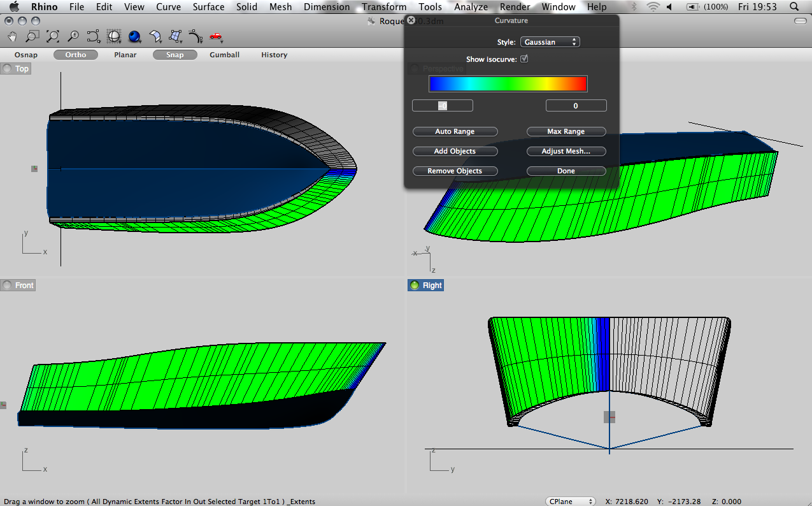This screenshot has height=506, width=812.
Task: Open the Rhino application menu
Action: point(44,7)
